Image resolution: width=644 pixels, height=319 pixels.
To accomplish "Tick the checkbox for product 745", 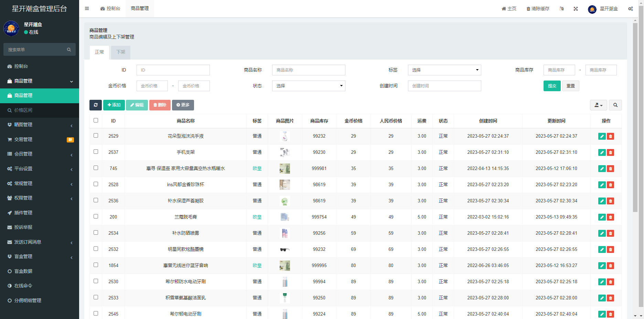I will [96, 168].
